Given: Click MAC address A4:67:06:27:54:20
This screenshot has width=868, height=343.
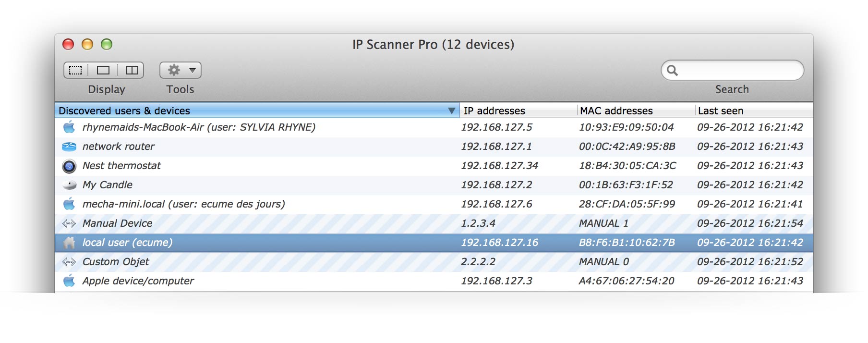Looking at the screenshot, I should tap(627, 281).
